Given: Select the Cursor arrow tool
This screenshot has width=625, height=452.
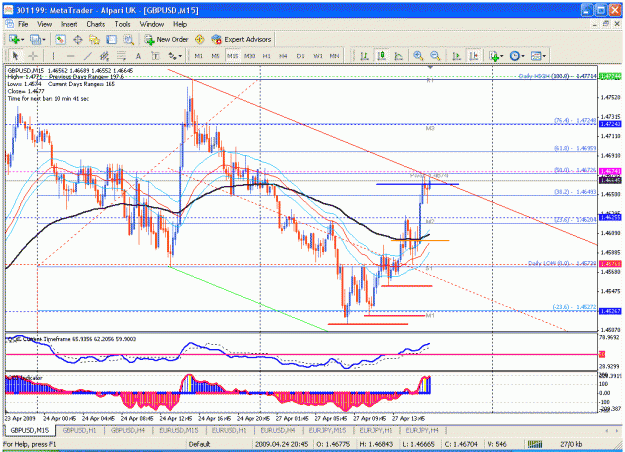Looking at the screenshot, I should 16,56.
